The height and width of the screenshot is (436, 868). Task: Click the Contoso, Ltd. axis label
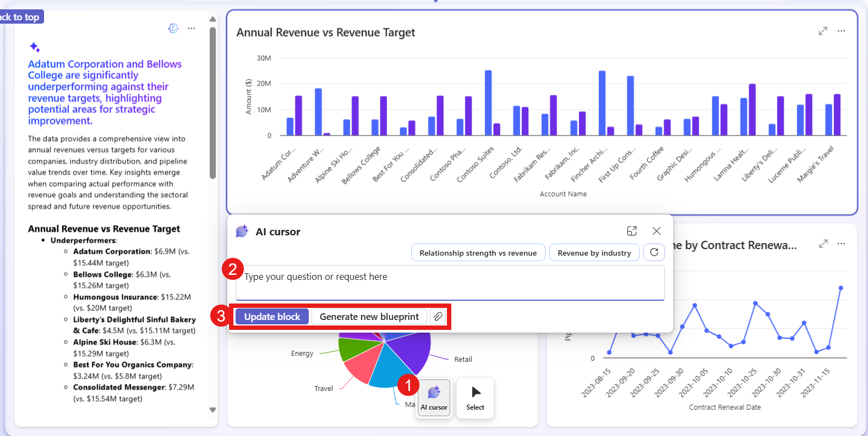(506, 162)
